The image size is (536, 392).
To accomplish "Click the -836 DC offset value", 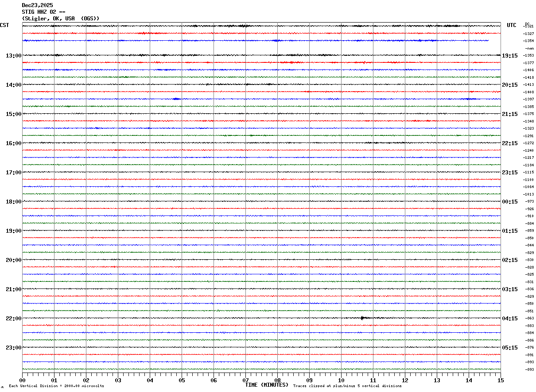I will coord(529,289).
